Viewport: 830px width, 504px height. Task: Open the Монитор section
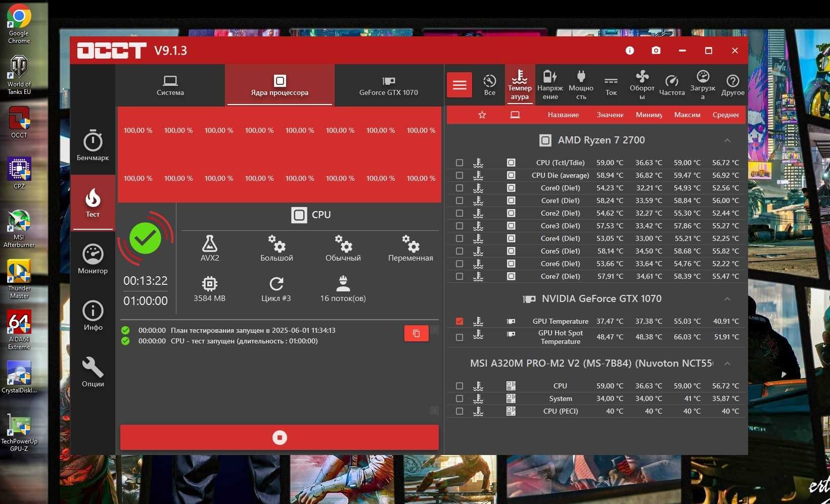[x=93, y=259]
